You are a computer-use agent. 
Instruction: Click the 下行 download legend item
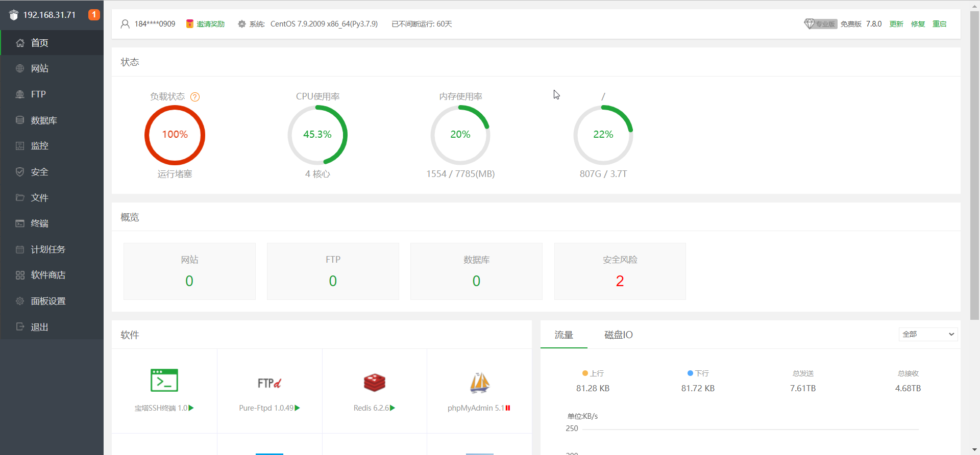[x=698, y=373]
